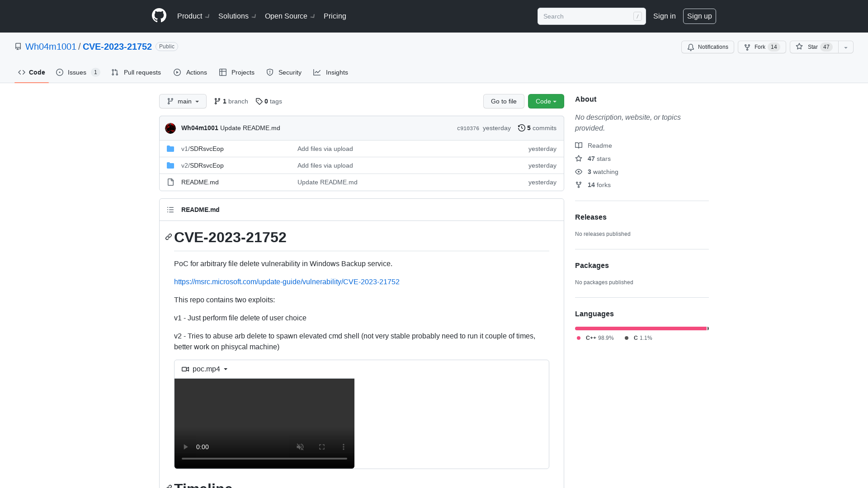Click the Go to file button
Screen dimensions: 868x488
pyautogui.click(x=504, y=101)
